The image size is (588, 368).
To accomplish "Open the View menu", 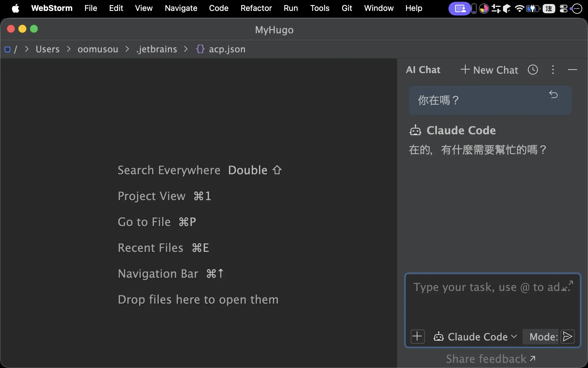I will click(144, 8).
